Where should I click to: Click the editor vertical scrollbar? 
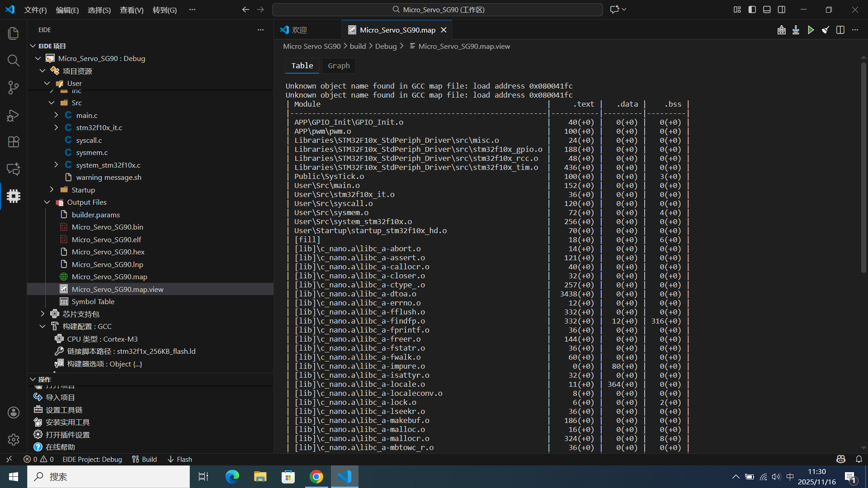pos(863,167)
